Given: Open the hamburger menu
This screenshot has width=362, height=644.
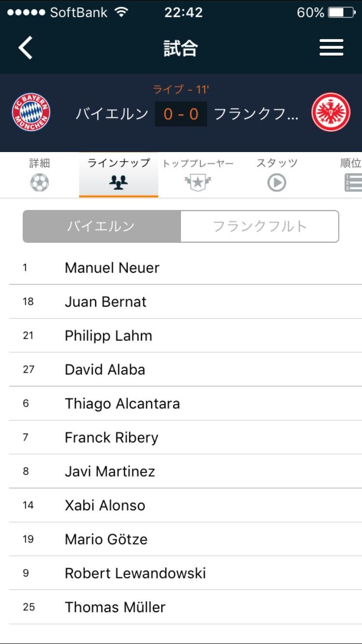Looking at the screenshot, I should (x=331, y=48).
